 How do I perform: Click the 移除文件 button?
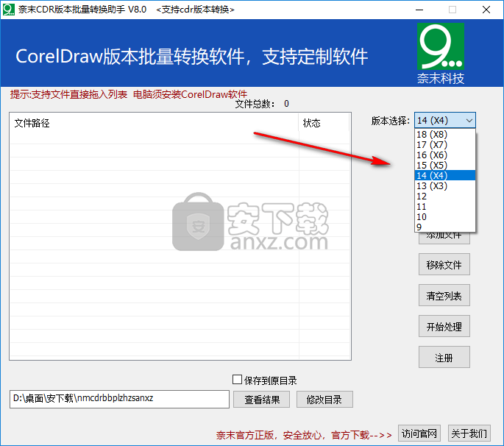pos(444,265)
